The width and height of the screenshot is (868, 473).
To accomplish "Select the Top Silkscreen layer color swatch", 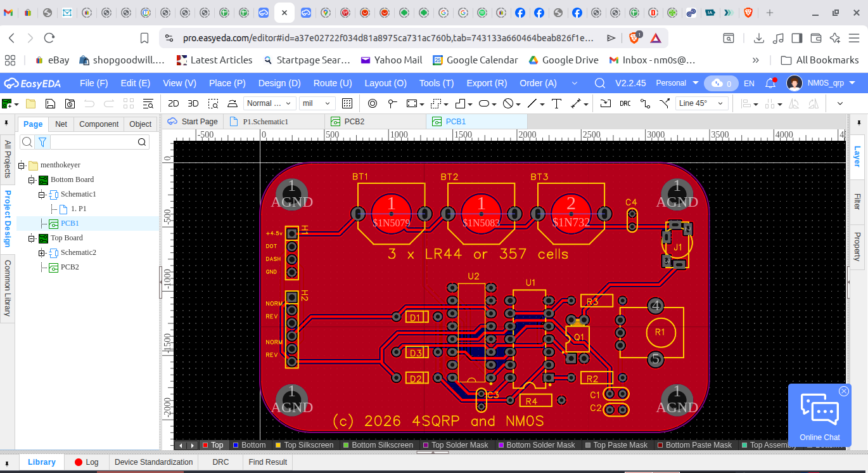I will 278,445.
